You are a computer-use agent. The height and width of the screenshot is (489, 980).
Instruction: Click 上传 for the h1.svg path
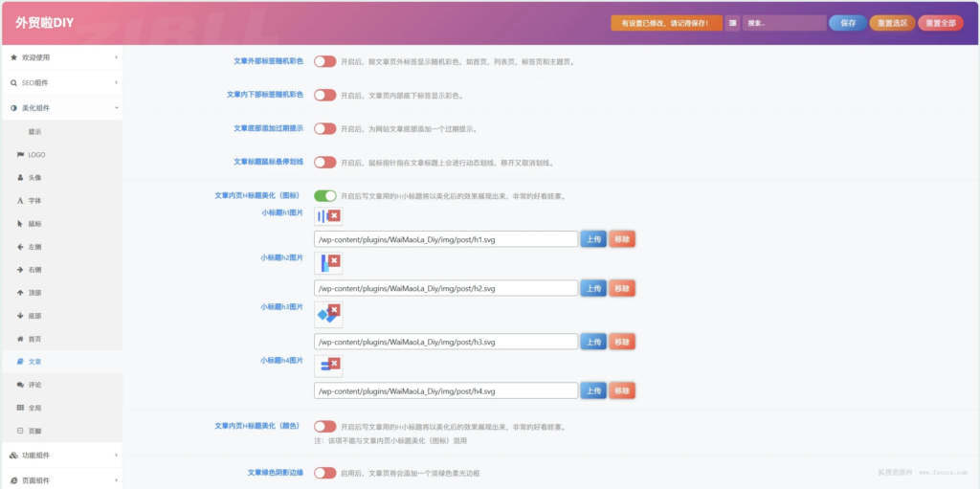[593, 239]
